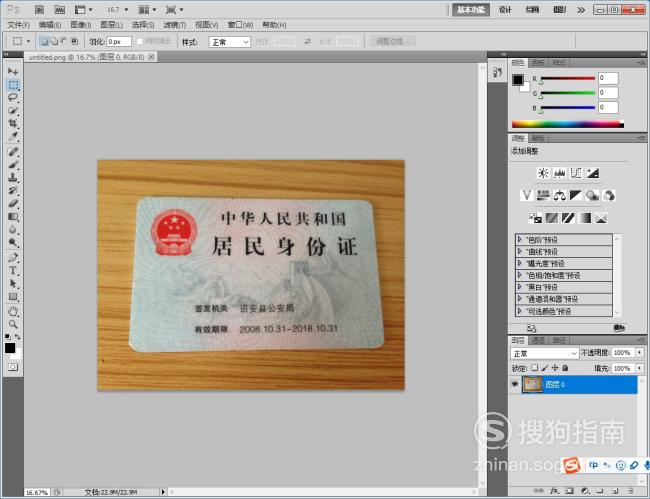Open the tool preset picker arrow
The image size is (650, 499).
[x=28, y=41]
